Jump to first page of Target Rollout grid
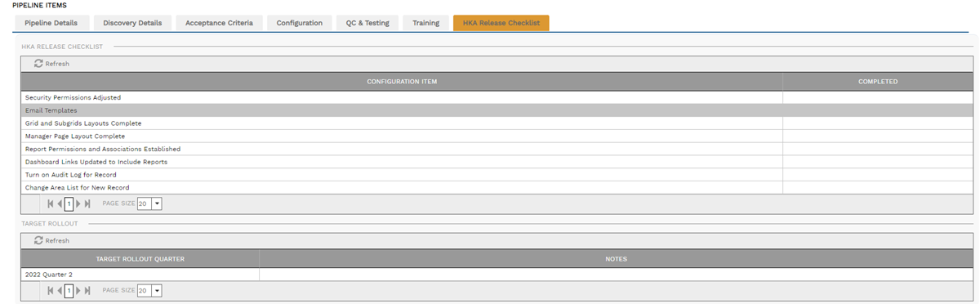Image resolution: width=980 pixels, height=304 pixels. tap(51, 290)
